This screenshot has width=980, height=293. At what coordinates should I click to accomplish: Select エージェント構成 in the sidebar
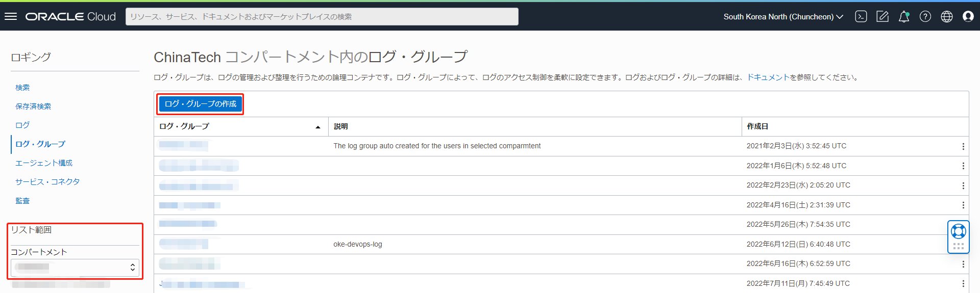[44, 163]
